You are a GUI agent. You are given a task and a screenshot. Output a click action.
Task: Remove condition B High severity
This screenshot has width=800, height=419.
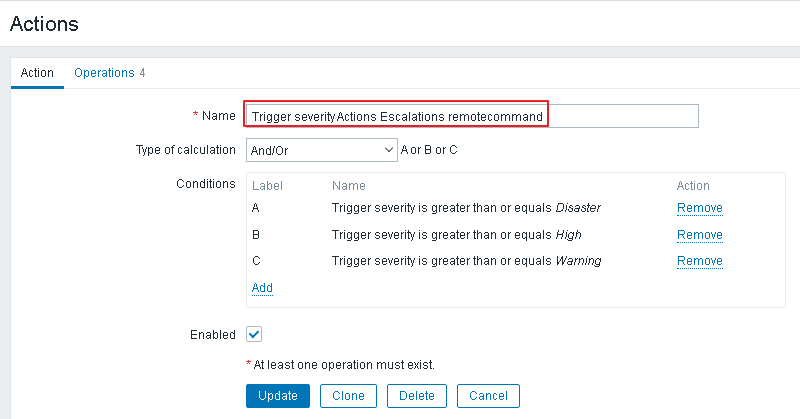pyautogui.click(x=699, y=235)
